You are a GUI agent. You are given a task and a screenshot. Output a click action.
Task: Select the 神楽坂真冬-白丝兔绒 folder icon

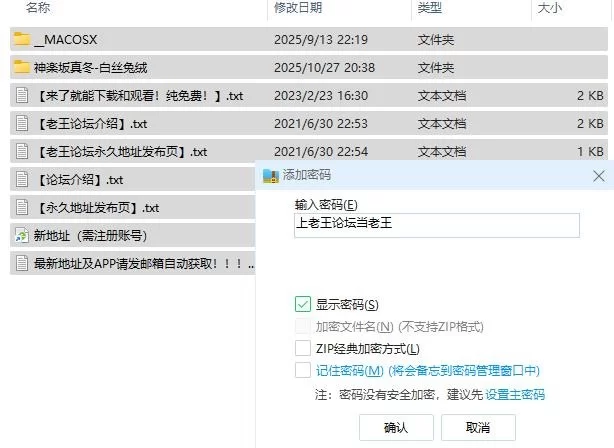click(x=22, y=67)
